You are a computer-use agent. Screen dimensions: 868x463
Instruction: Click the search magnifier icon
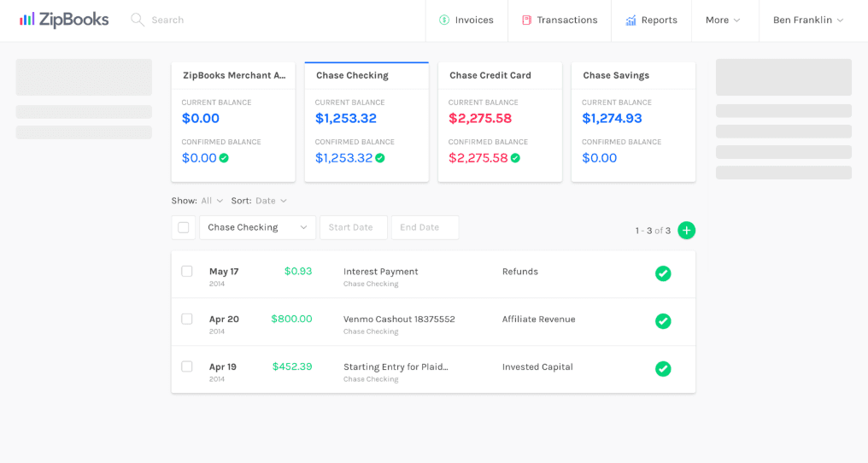tap(138, 20)
